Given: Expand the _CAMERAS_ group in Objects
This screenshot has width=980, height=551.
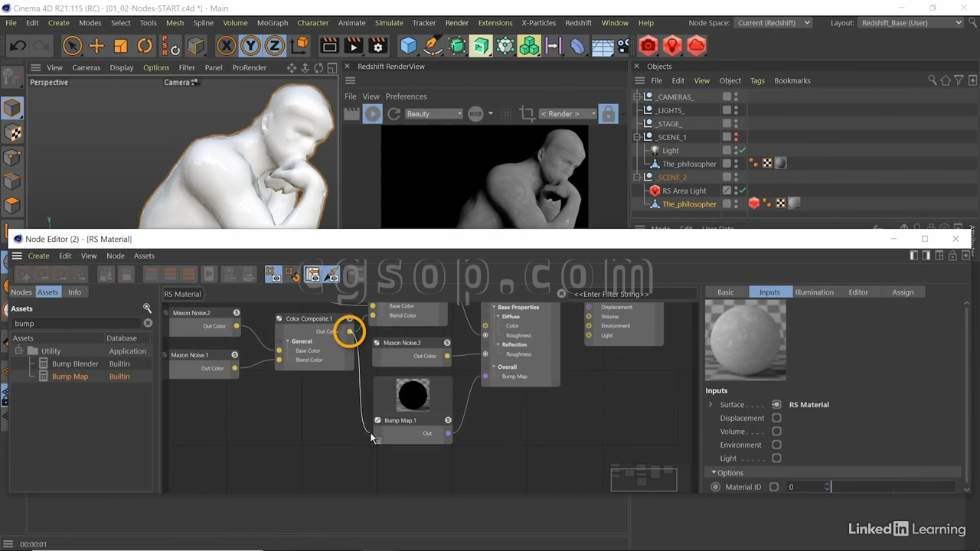Looking at the screenshot, I should coord(637,97).
